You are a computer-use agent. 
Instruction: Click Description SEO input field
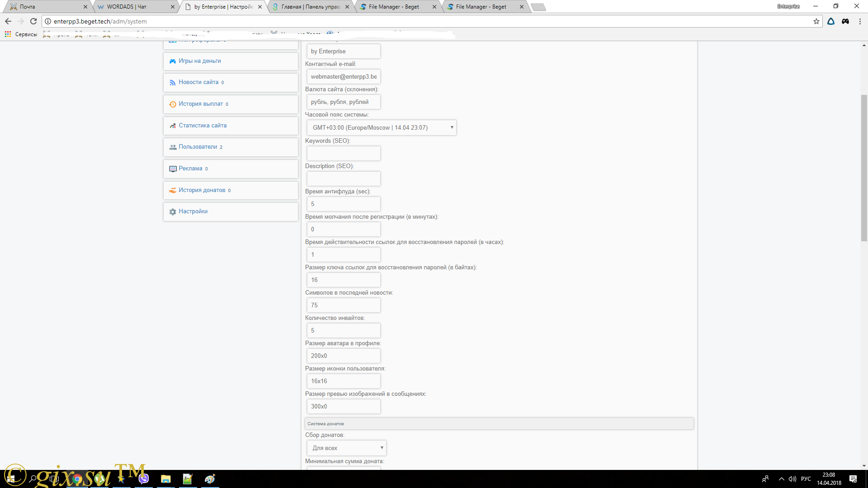(343, 178)
